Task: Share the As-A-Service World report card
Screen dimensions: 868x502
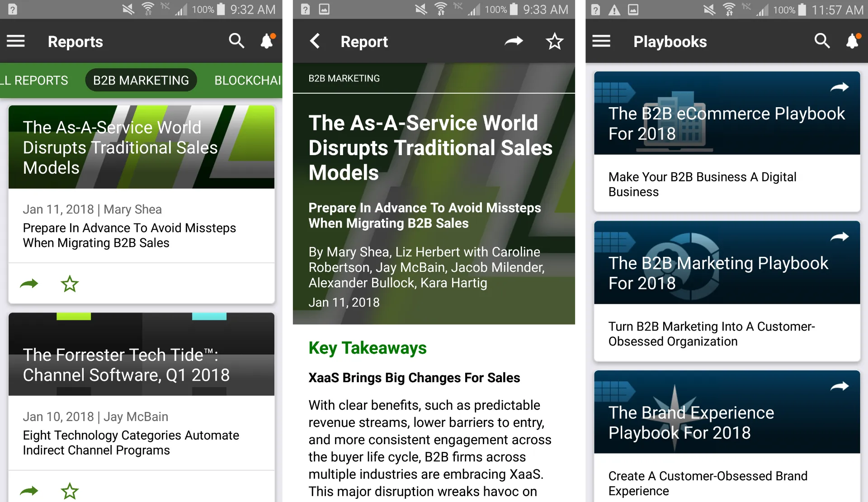Action: click(x=29, y=284)
